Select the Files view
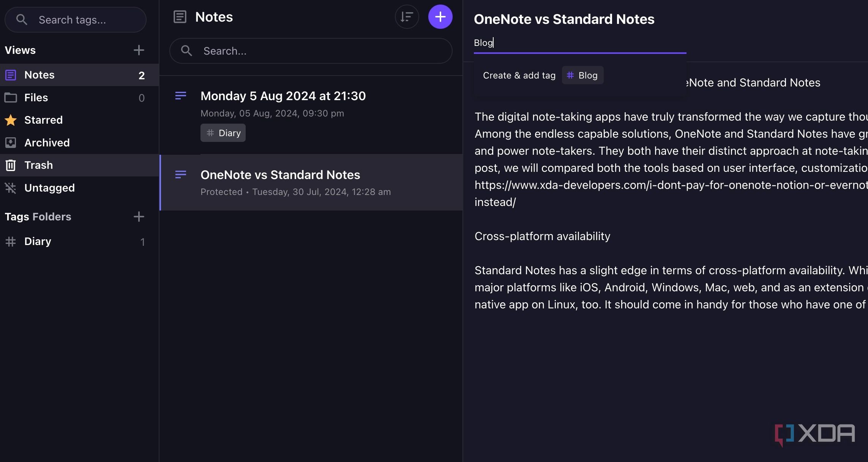 click(37, 97)
